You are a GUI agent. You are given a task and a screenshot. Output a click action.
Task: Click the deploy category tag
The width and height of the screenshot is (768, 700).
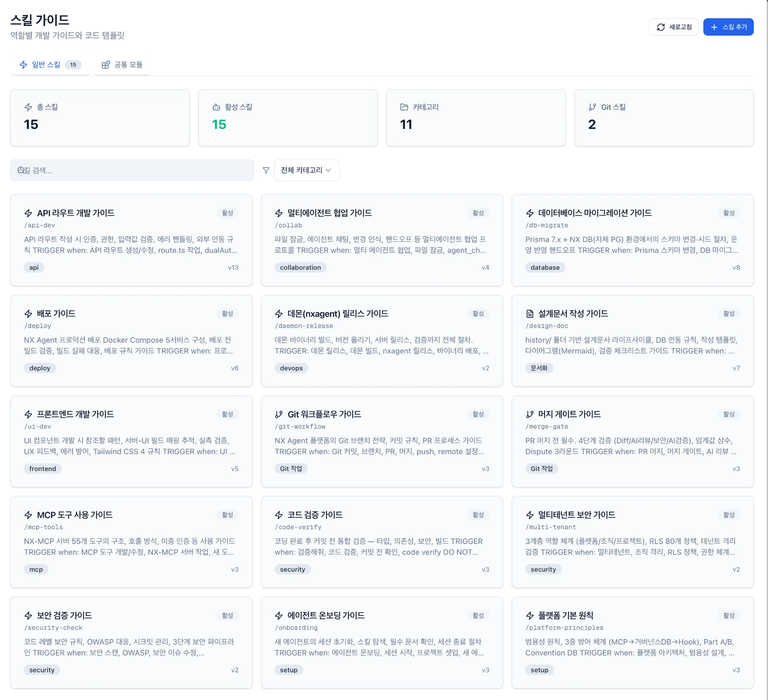pos(40,368)
